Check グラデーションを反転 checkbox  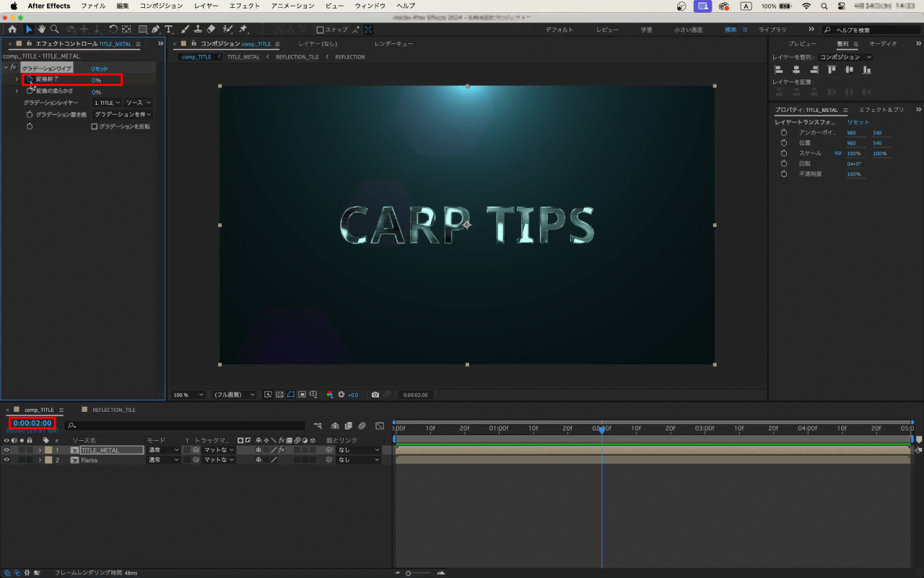(x=94, y=126)
